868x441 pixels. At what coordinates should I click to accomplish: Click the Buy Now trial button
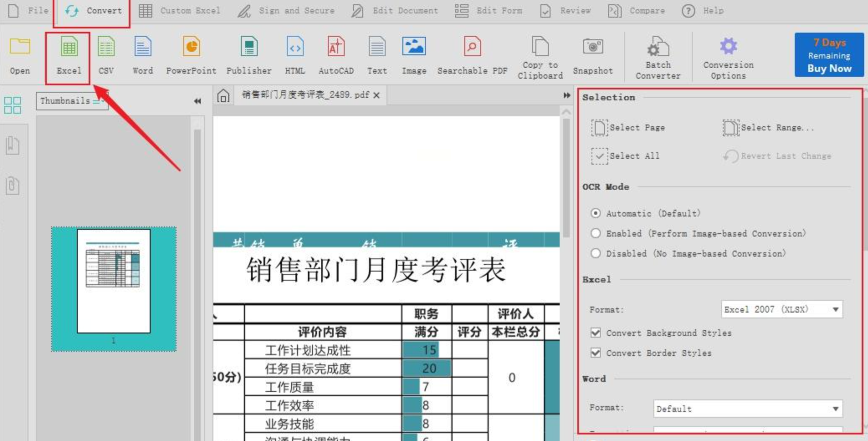[x=829, y=55]
